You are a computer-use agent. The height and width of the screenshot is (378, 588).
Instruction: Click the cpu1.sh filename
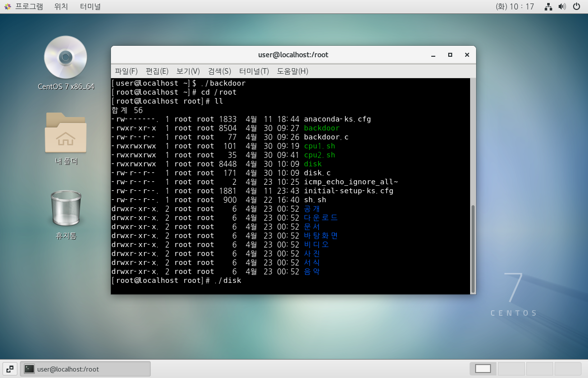319,146
